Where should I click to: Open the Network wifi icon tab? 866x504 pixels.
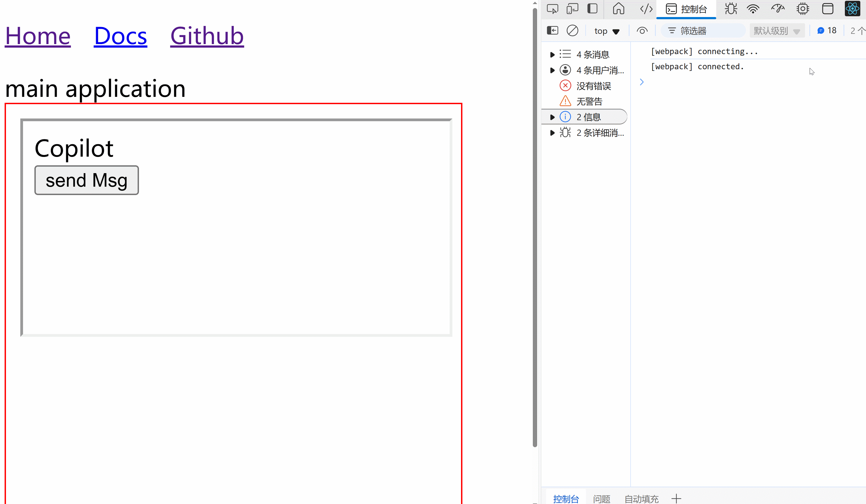pyautogui.click(x=753, y=9)
